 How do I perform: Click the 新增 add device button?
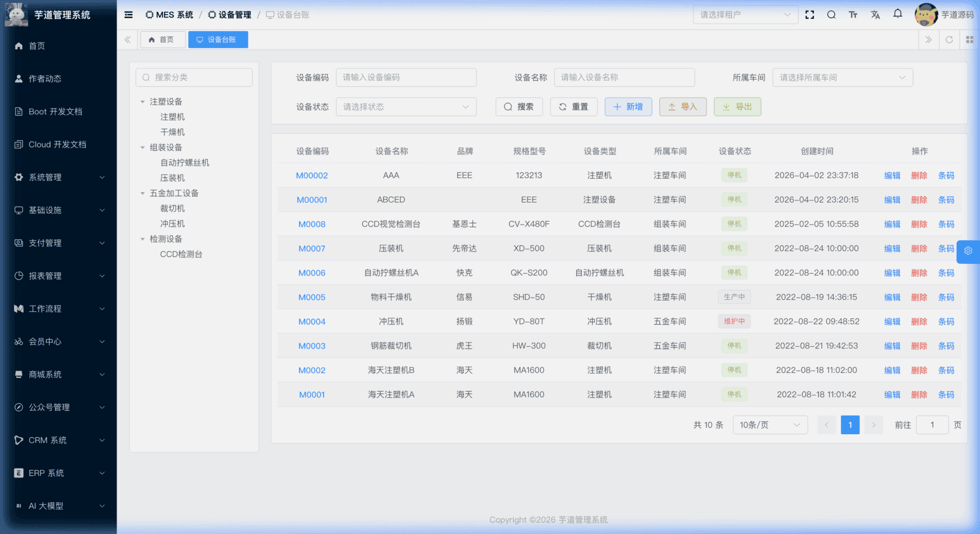click(x=628, y=106)
